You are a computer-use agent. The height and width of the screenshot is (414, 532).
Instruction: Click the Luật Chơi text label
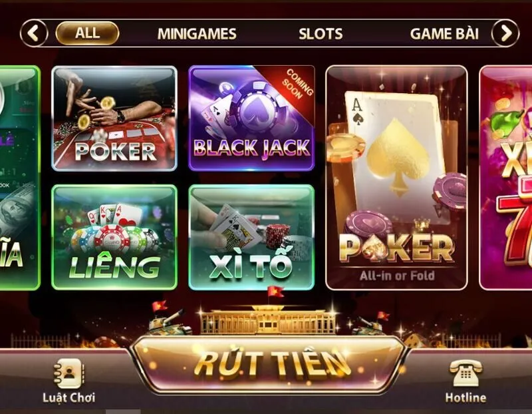[69, 398]
